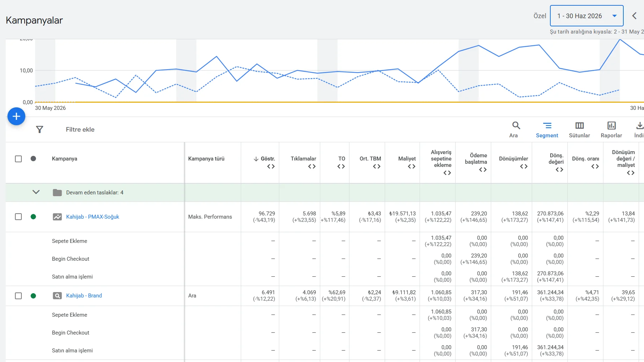
Task: Click the ₺19.571,13 cost cell
Action: coord(402,214)
